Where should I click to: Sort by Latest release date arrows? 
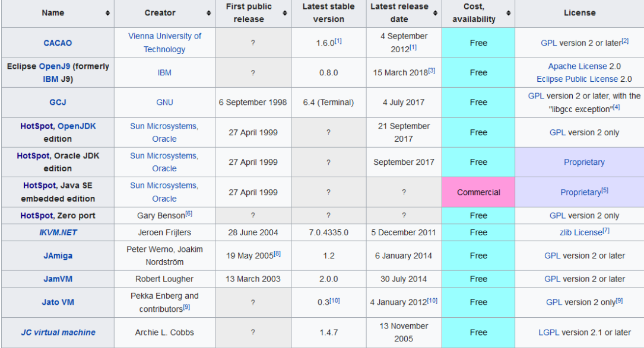tap(435, 13)
